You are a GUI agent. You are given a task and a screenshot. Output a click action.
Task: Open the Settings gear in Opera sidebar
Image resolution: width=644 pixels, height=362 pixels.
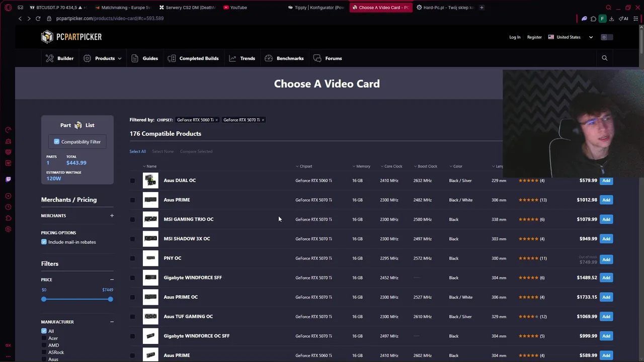[8, 229]
